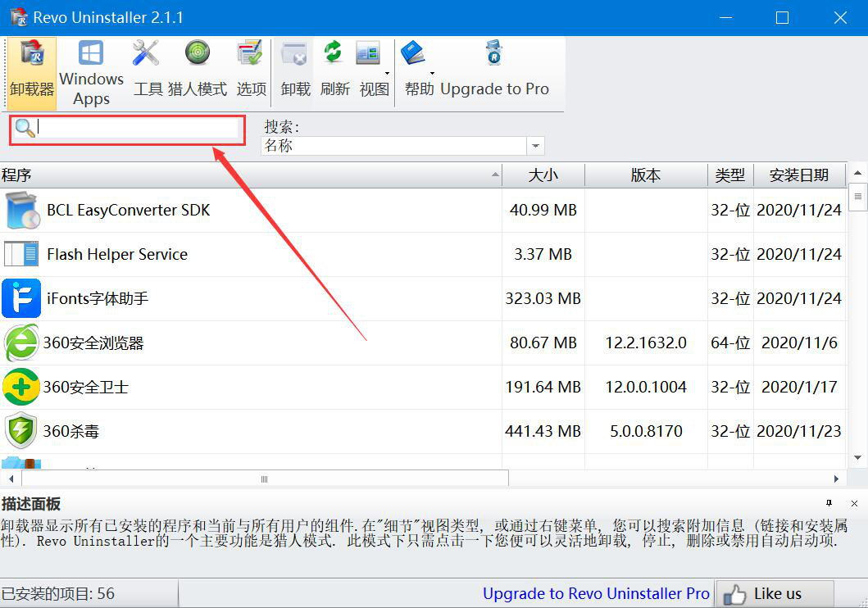This screenshot has width=868, height=608.
Task: Click version 5.0.0.8170 cell
Action: click(x=646, y=432)
